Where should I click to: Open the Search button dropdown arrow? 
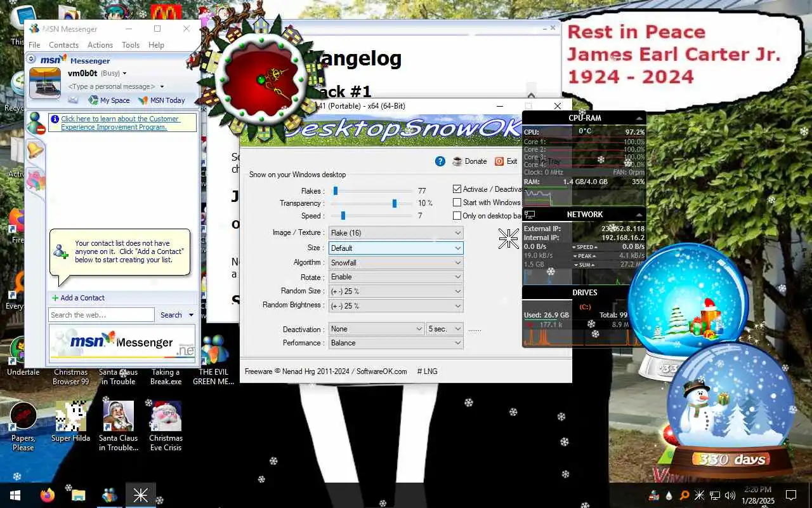(191, 315)
